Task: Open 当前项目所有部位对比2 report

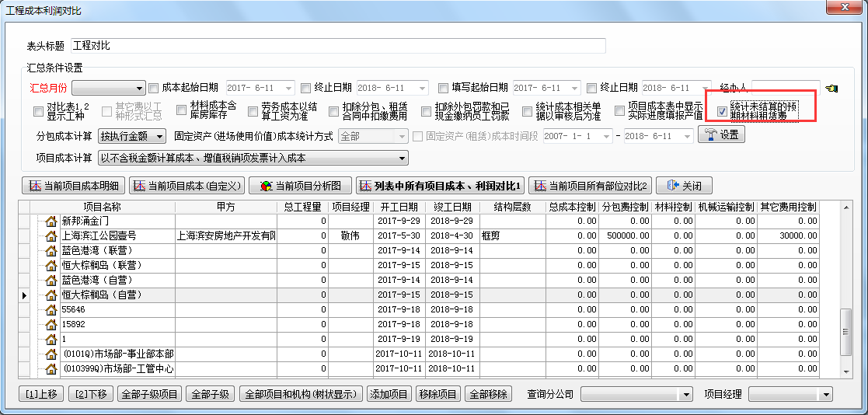Action: 590,187
